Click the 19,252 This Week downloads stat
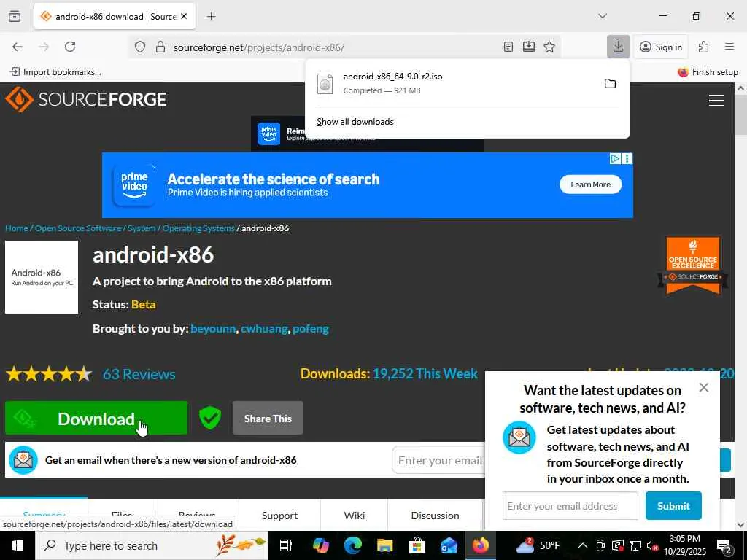This screenshot has width=747, height=560. (425, 373)
